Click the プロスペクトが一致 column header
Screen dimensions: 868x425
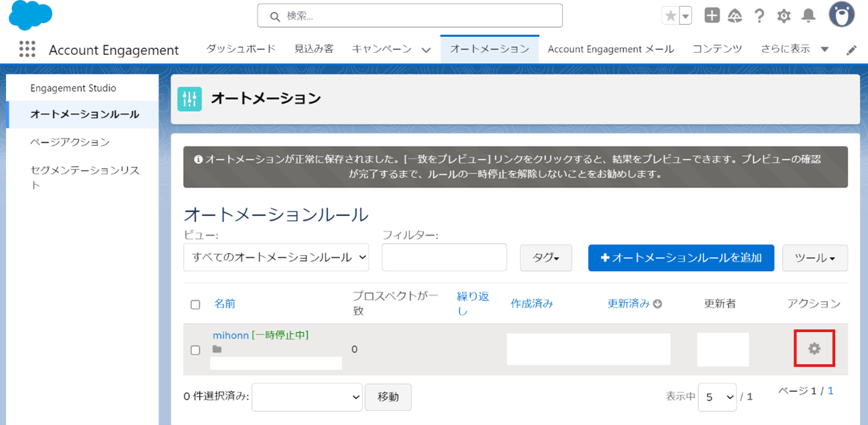point(395,304)
